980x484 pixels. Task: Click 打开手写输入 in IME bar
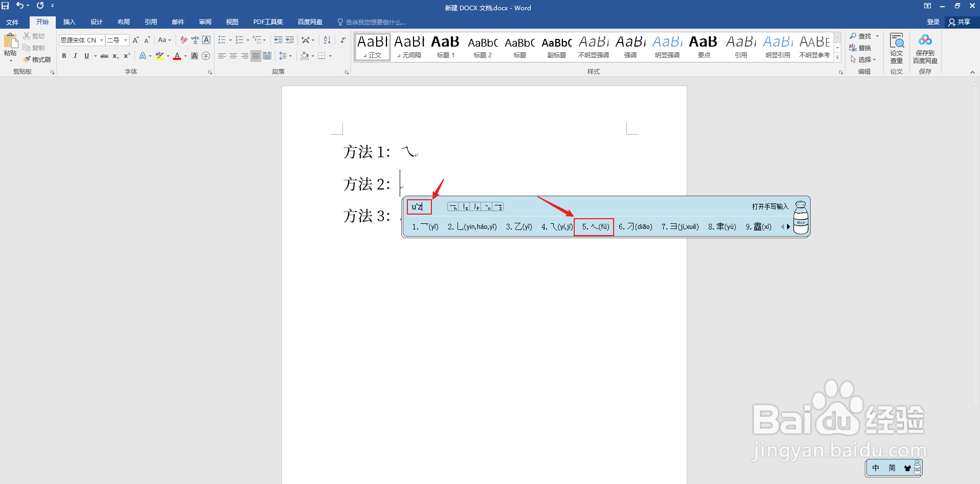770,206
